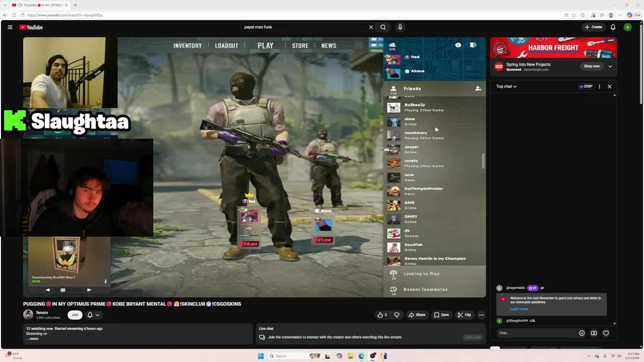Expand the Harbor Freight ad chevron
The width and height of the screenshot is (644, 362).
coord(610,66)
